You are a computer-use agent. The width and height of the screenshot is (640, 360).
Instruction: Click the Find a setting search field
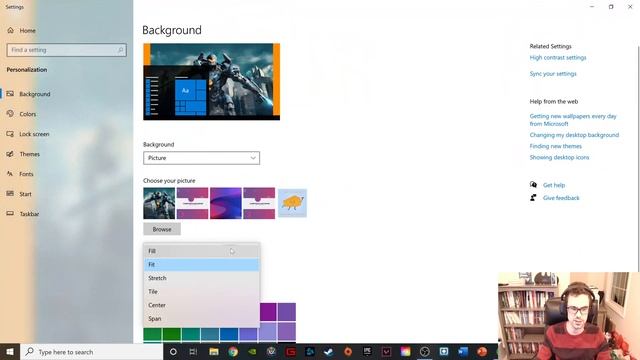(67, 50)
